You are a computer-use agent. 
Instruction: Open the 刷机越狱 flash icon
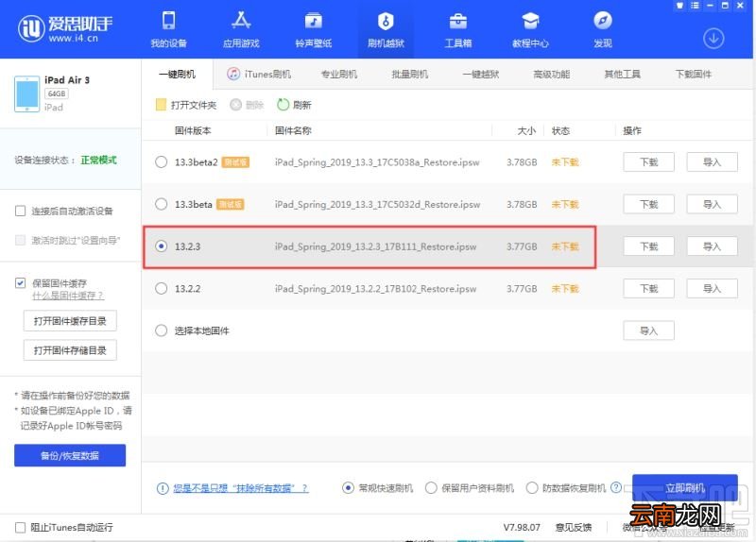(x=386, y=21)
